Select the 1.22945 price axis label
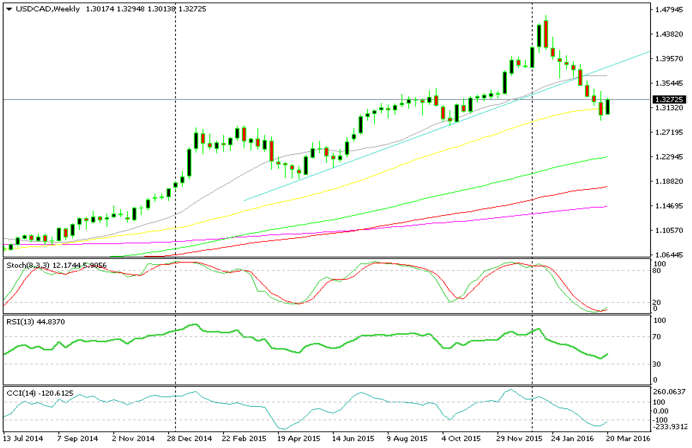 click(669, 157)
